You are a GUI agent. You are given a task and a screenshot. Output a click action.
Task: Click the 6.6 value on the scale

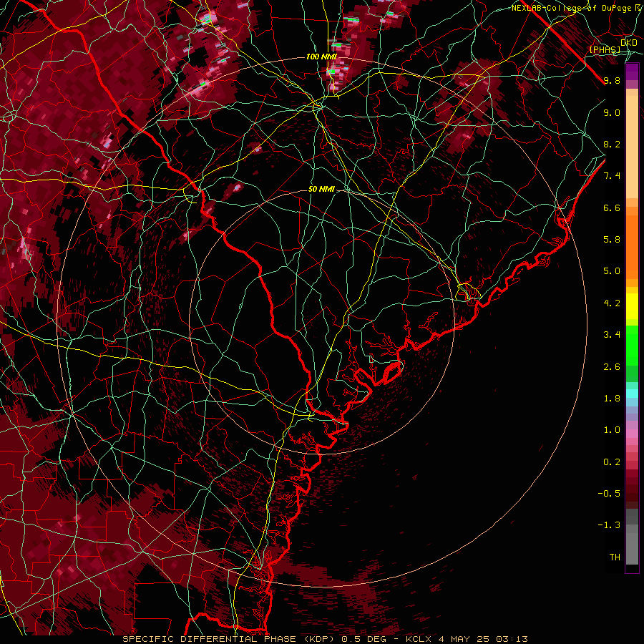[x=612, y=208]
